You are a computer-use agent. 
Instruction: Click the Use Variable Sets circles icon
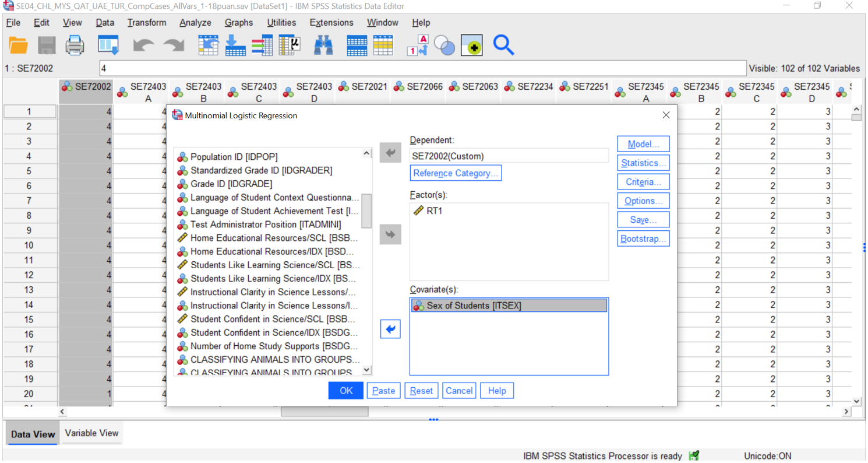(444, 45)
